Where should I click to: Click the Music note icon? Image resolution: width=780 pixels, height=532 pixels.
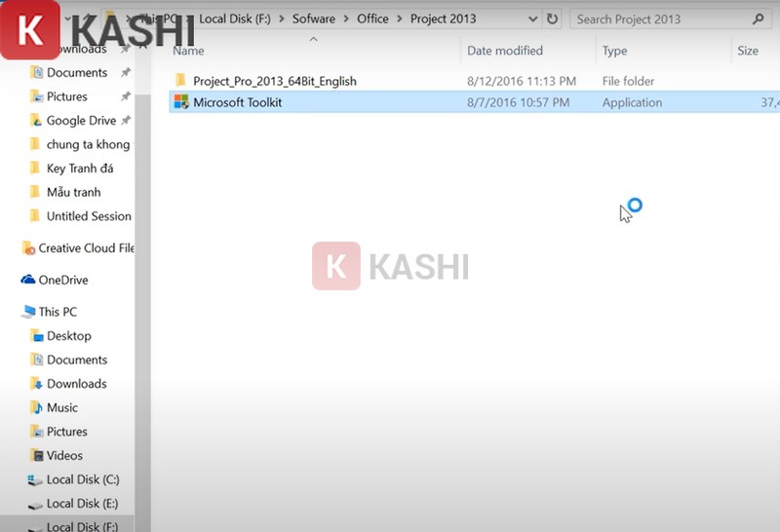(x=36, y=407)
